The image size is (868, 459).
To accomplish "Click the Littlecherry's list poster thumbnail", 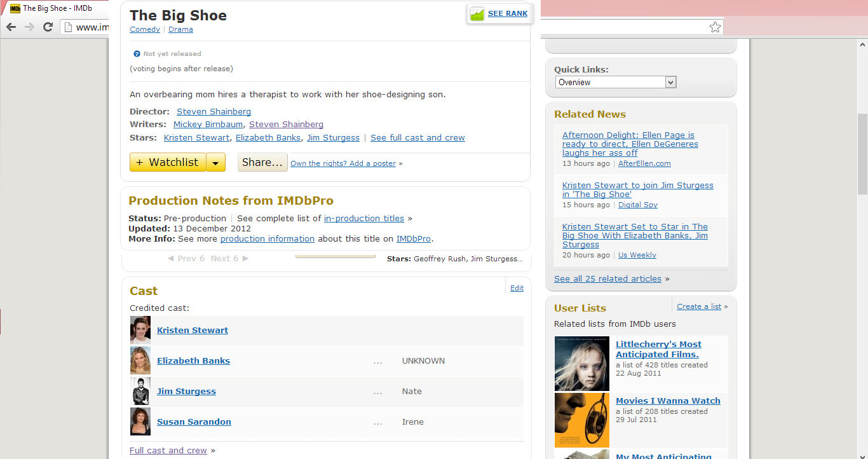I will (581, 364).
